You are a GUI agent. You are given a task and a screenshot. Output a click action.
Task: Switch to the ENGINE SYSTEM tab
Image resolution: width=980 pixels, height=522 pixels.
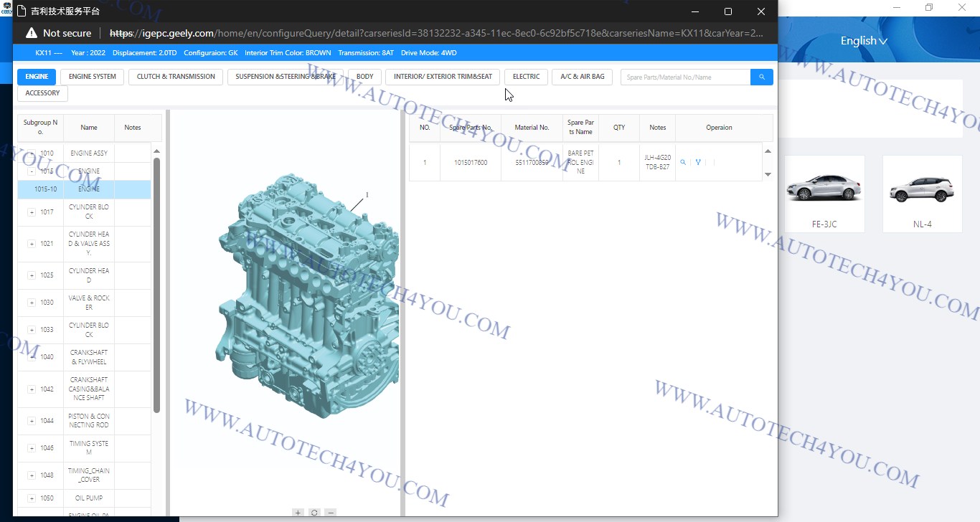tap(93, 77)
